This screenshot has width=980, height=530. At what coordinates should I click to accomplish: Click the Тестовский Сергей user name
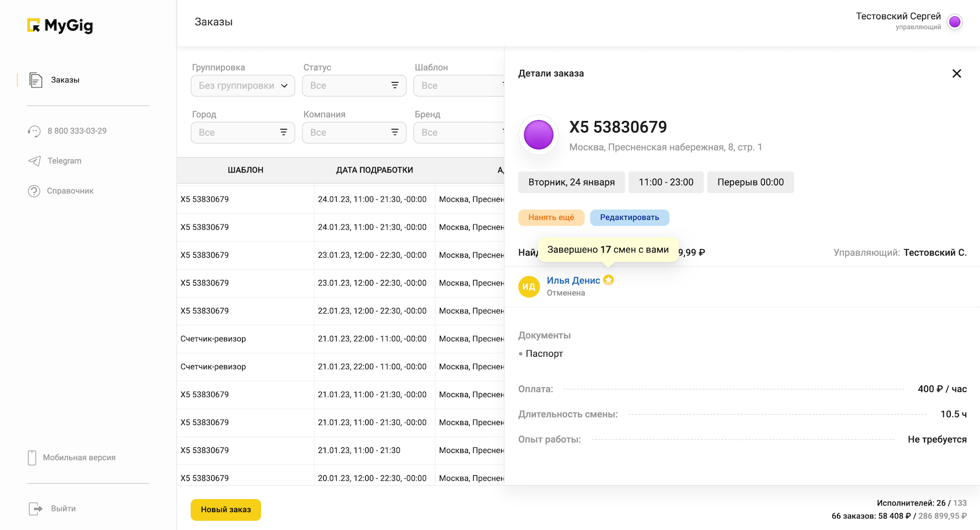898,16
